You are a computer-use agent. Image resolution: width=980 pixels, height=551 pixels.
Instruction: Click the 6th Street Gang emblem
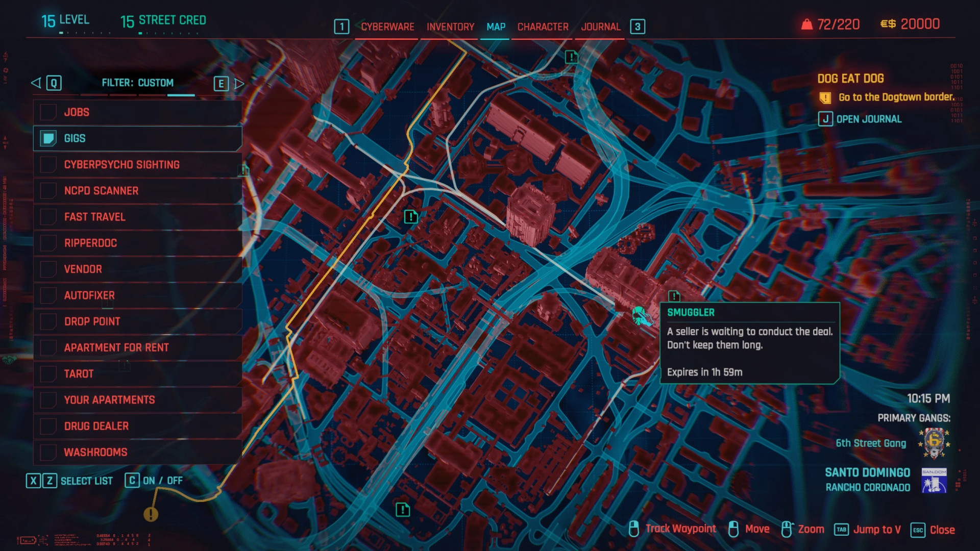tap(934, 443)
